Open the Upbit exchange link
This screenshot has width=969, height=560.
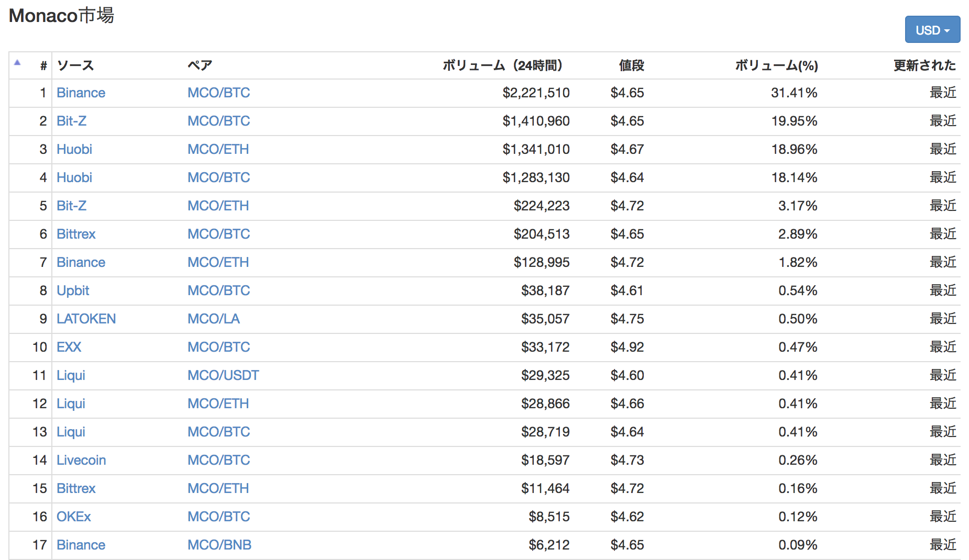[x=73, y=290]
